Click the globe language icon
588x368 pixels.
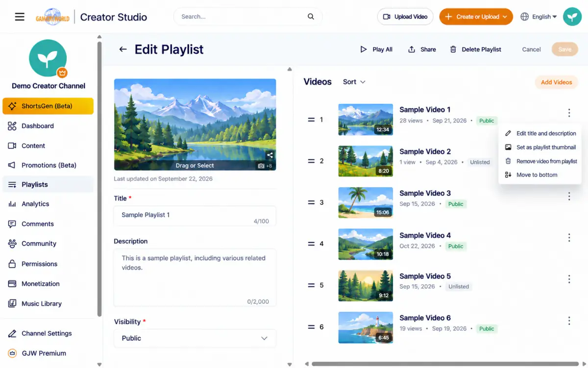[524, 17]
